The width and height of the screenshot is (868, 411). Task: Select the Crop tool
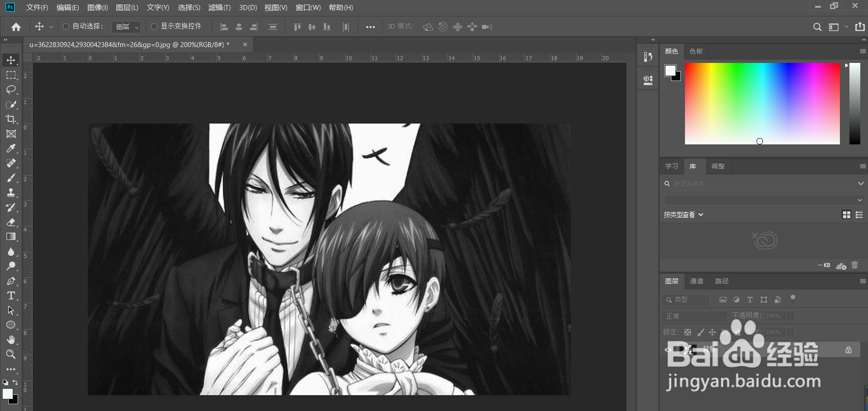[x=11, y=119]
